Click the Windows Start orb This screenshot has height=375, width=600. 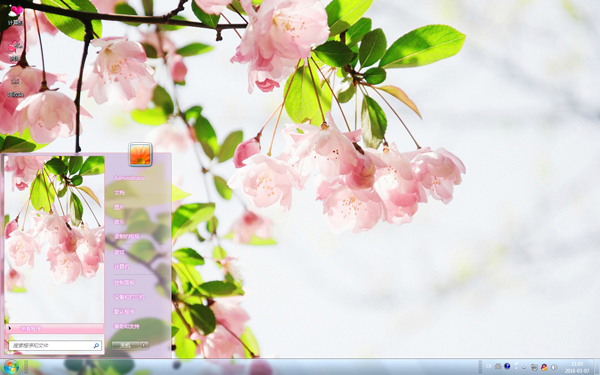tap(11, 367)
